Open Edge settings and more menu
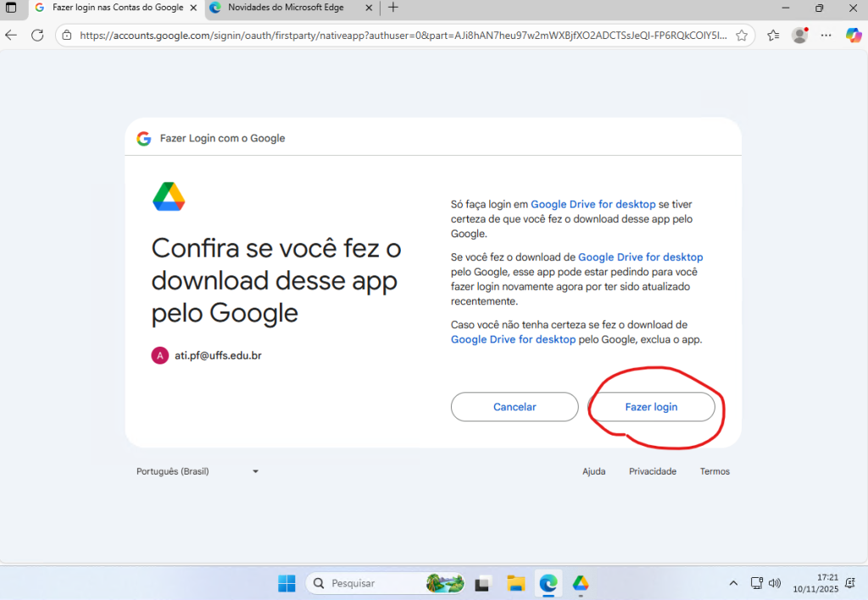This screenshot has height=600, width=868. (x=826, y=36)
